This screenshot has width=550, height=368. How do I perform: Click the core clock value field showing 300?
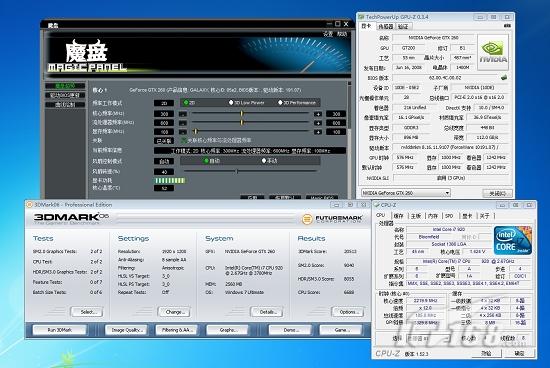(164, 114)
